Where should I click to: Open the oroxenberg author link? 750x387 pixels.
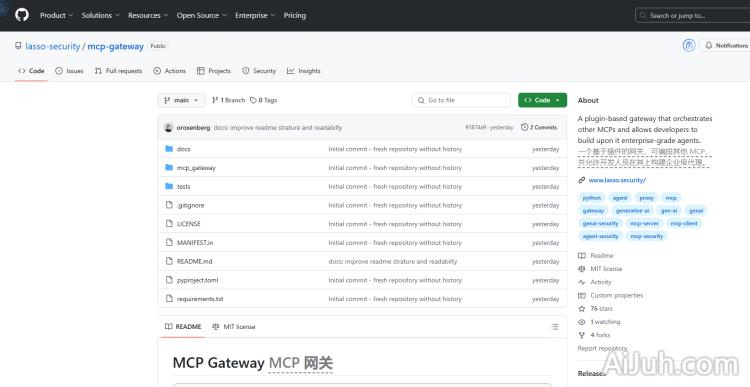pos(193,128)
